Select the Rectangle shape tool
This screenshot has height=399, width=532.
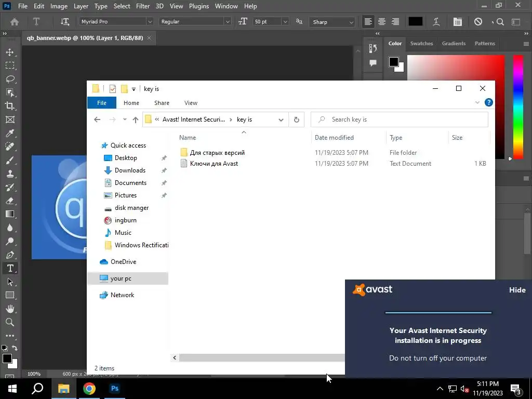click(10, 295)
